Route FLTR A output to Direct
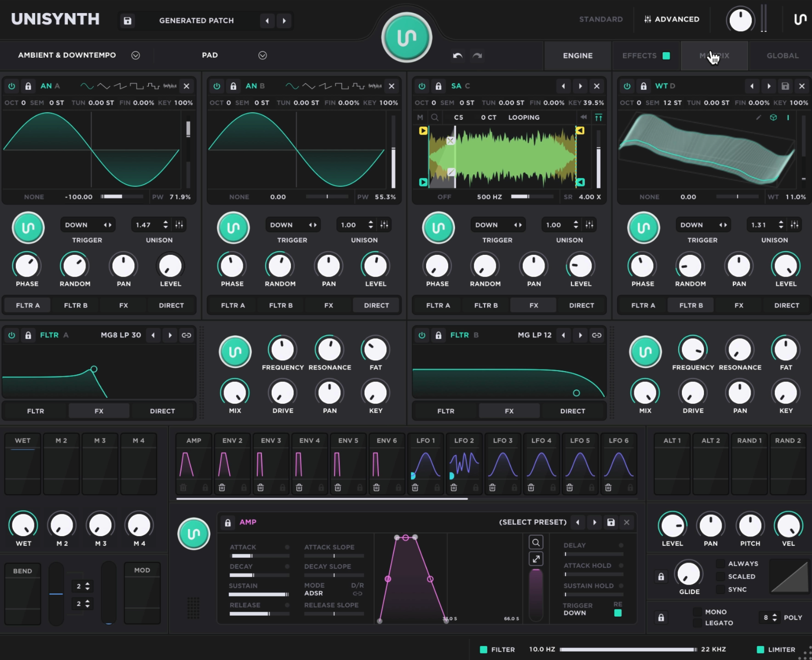This screenshot has width=812, height=660. 162,411
